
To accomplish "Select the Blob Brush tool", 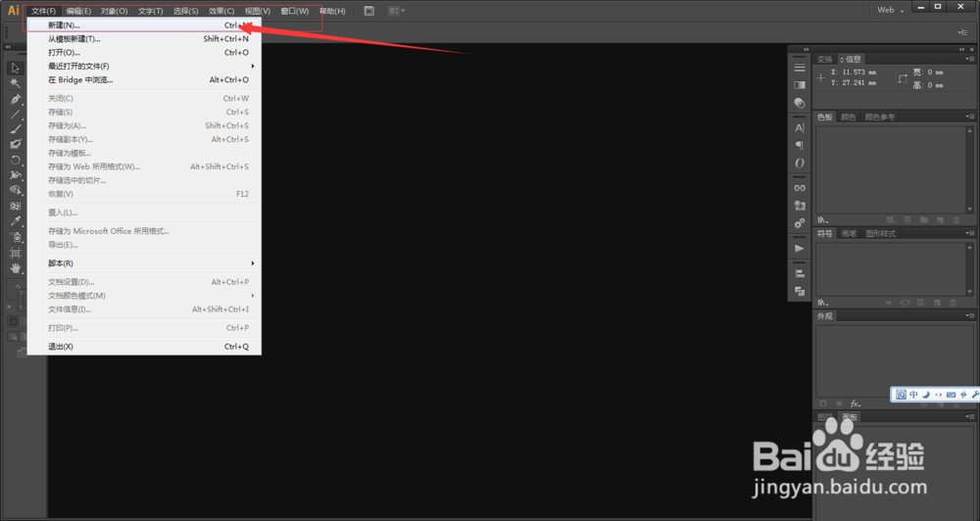I will point(15,144).
